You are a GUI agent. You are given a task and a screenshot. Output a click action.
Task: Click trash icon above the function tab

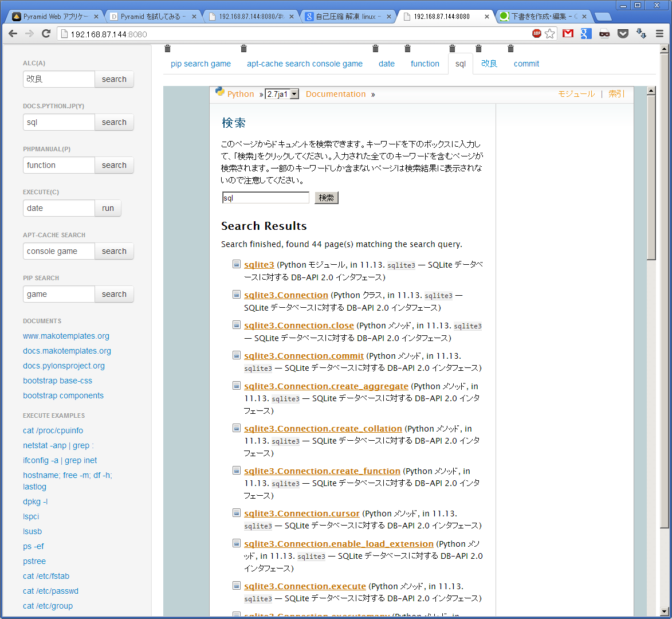click(x=407, y=49)
